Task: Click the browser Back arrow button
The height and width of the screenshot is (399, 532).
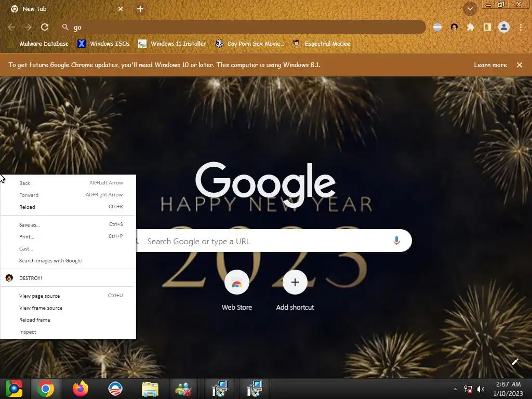Action: 11,27
